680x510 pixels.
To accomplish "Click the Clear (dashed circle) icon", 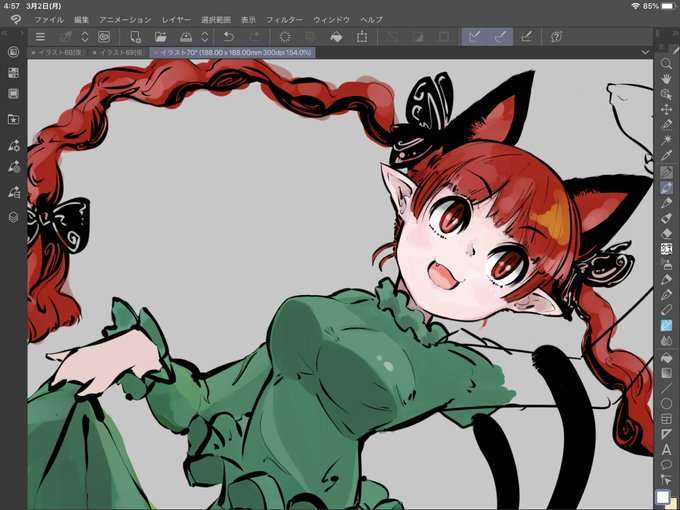I will click(x=285, y=37).
